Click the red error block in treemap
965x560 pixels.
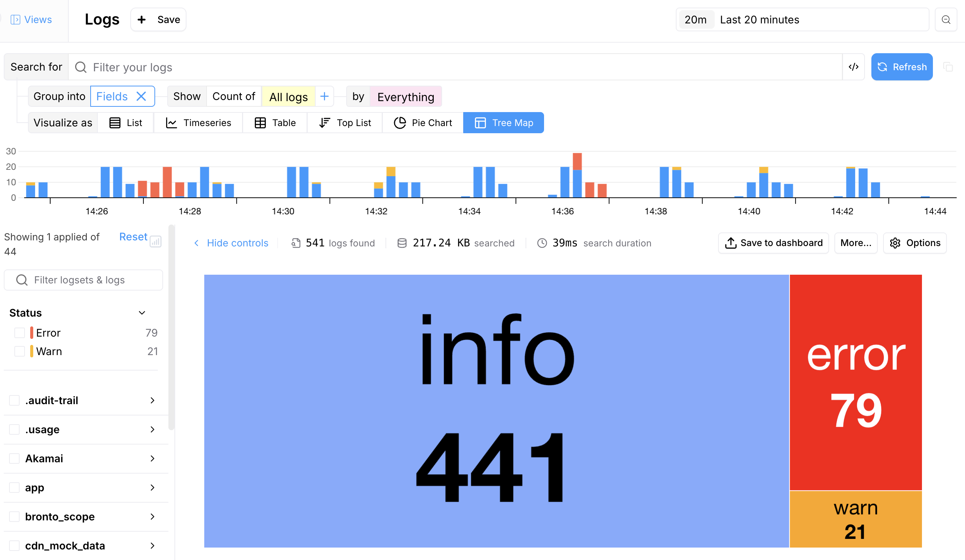[x=855, y=382]
